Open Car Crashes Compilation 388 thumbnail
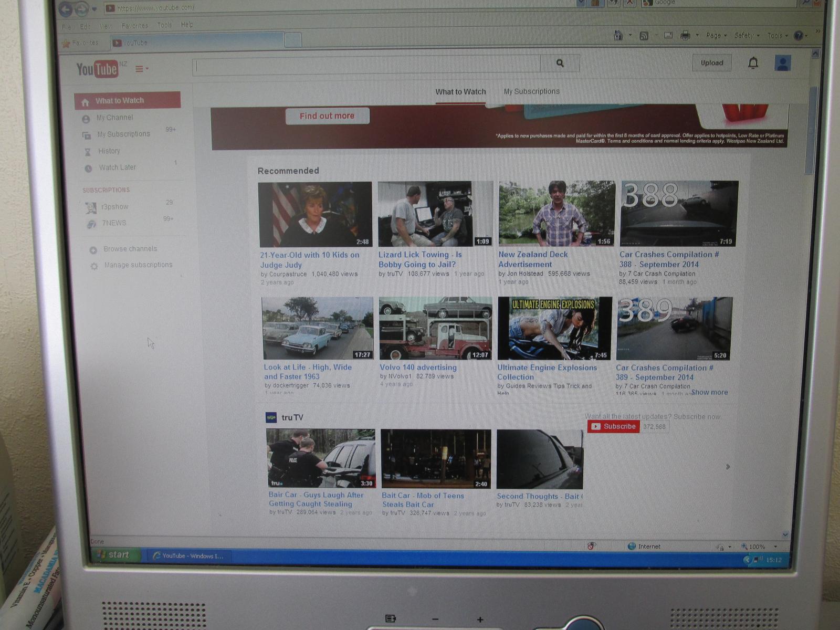The height and width of the screenshot is (630, 840). click(x=679, y=214)
